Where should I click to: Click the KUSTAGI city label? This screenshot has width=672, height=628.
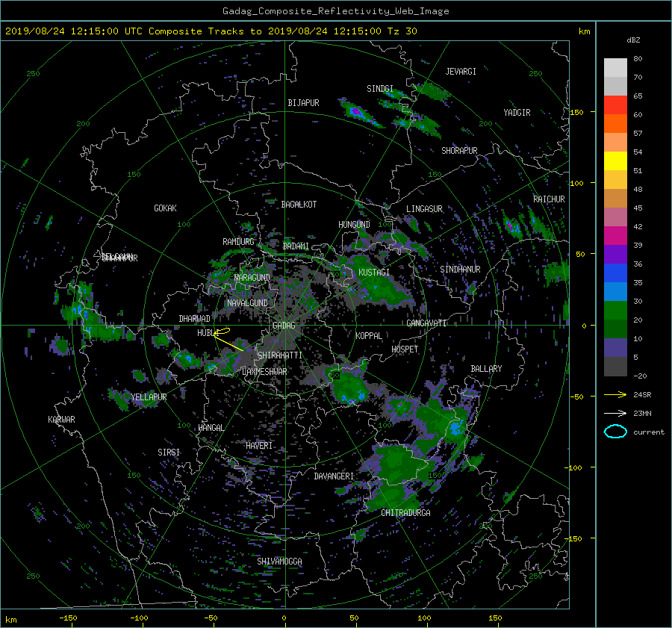click(374, 273)
